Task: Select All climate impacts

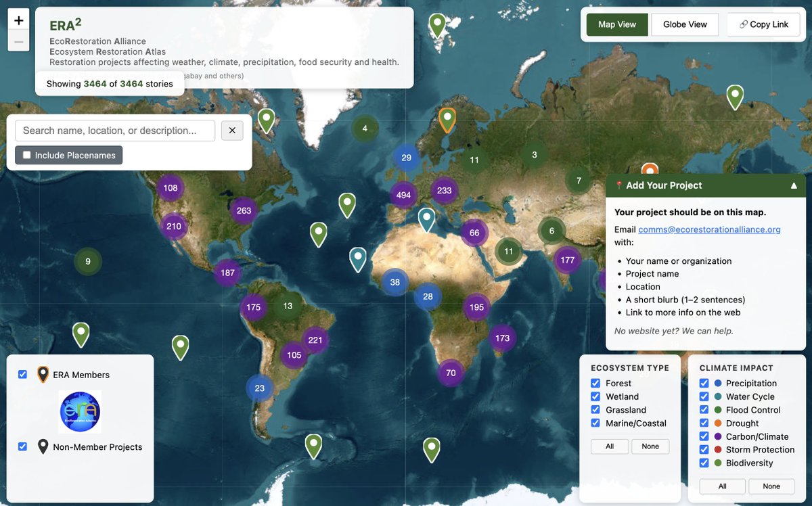Action: 722,486
